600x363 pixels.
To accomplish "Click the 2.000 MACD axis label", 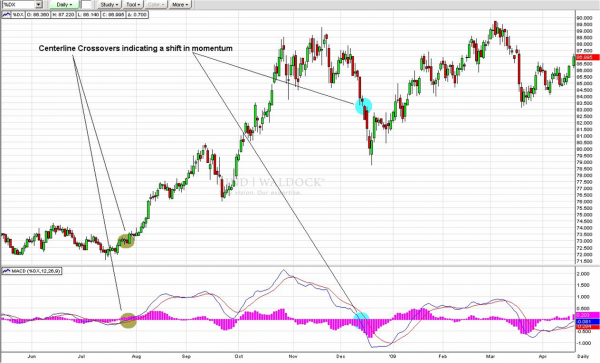I will (x=583, y=274).
